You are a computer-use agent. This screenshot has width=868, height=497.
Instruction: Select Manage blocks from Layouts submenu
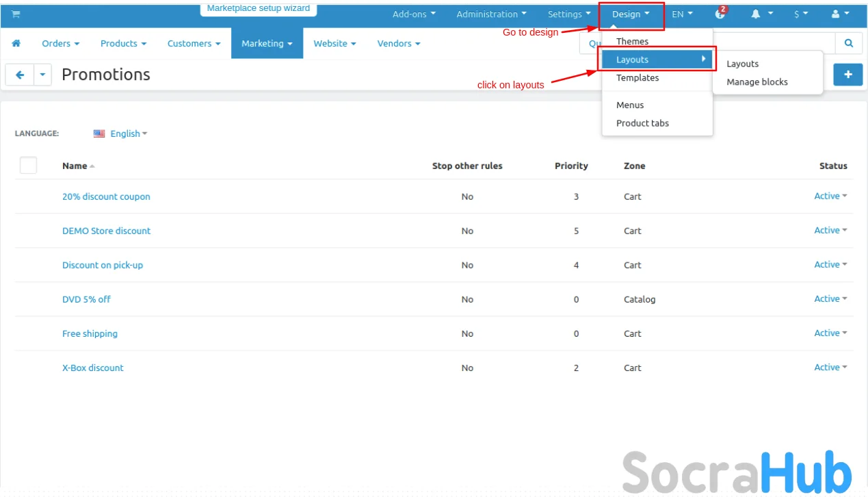click(x=757, y=82)
